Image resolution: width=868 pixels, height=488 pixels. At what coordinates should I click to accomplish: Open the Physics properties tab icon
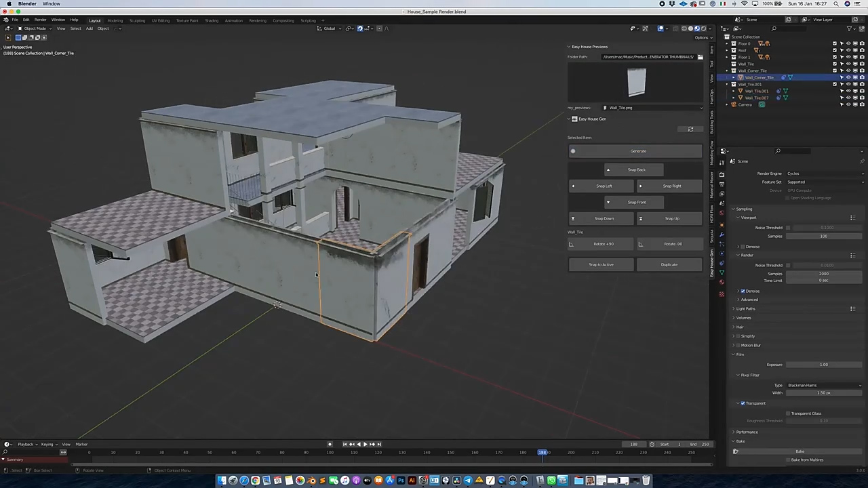coord(722,253)
